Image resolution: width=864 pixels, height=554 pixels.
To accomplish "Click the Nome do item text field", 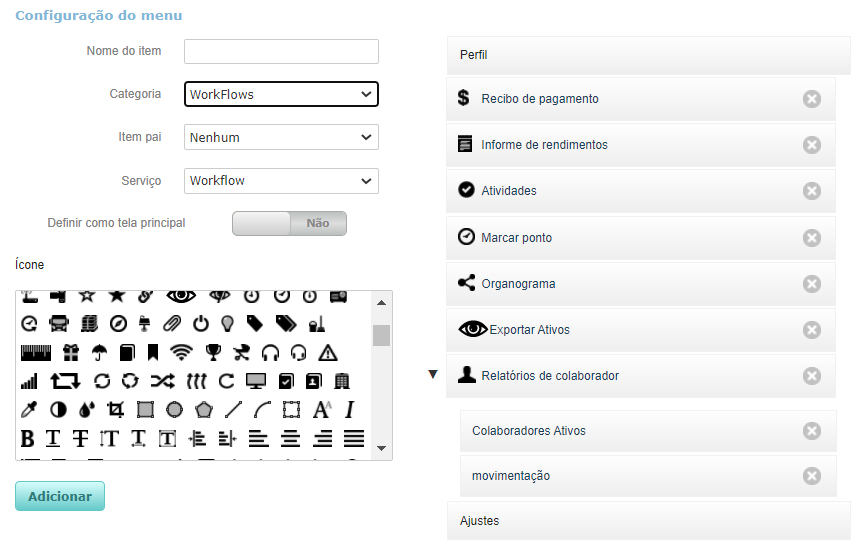I will click(x=281, y=51).
